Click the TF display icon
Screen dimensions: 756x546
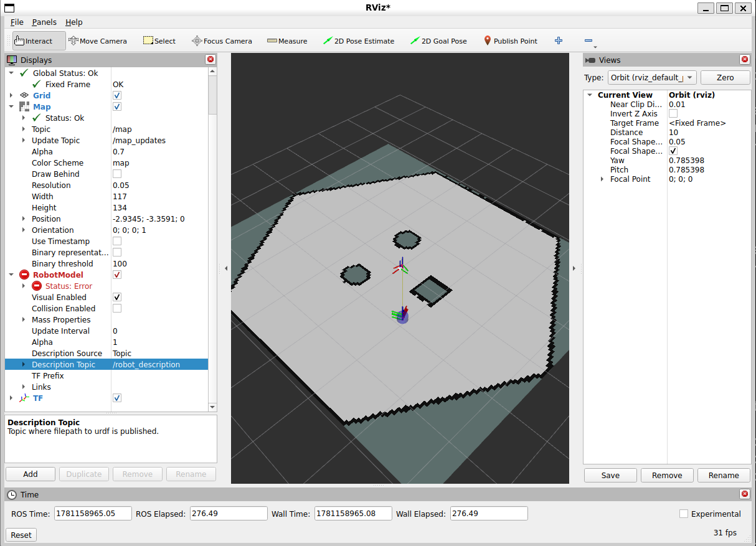(24, 398)
